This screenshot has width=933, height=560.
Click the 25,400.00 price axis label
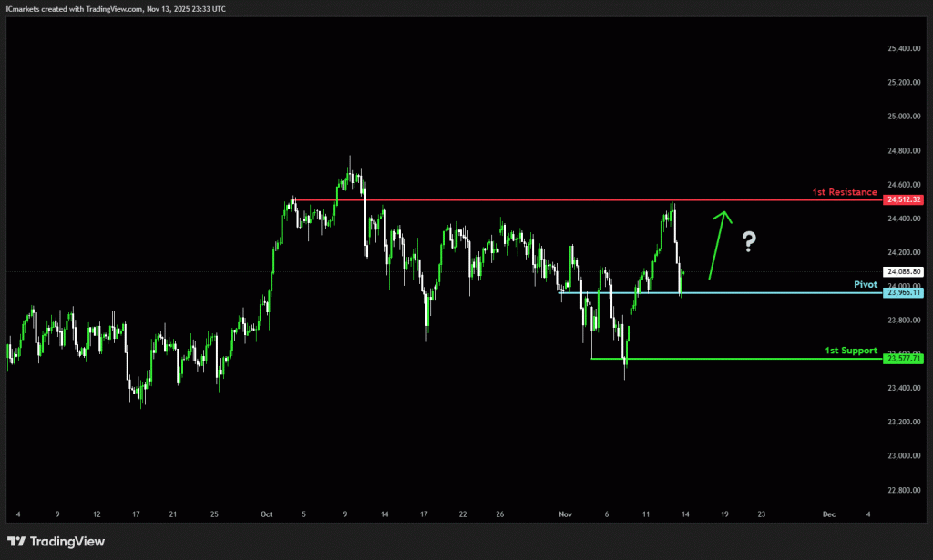[x=903, y=48]
